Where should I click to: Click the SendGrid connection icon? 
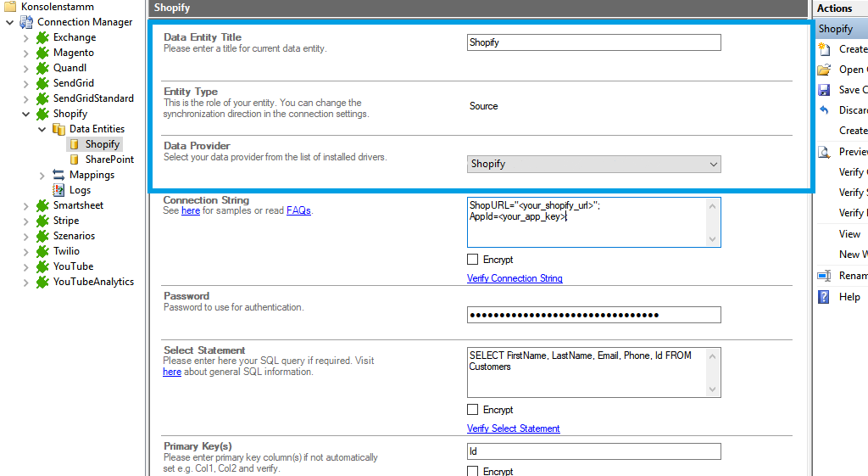[x=42, y=83]
